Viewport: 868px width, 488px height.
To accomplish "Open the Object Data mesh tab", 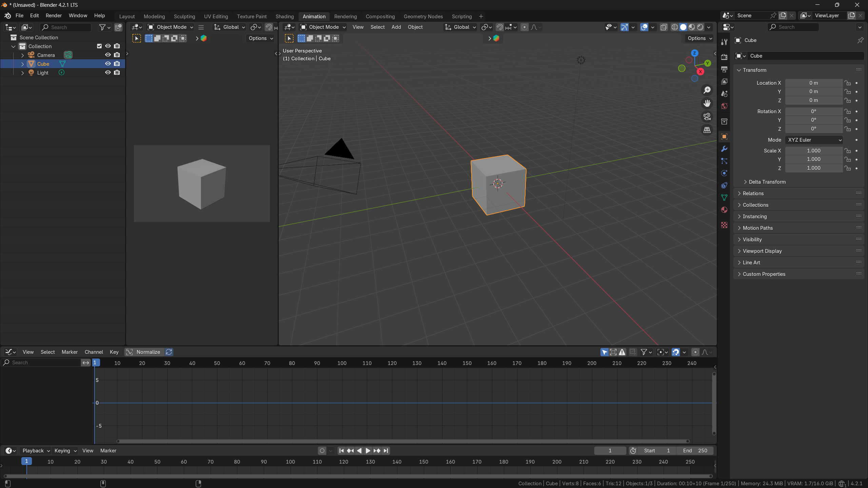I will point(724,198).
